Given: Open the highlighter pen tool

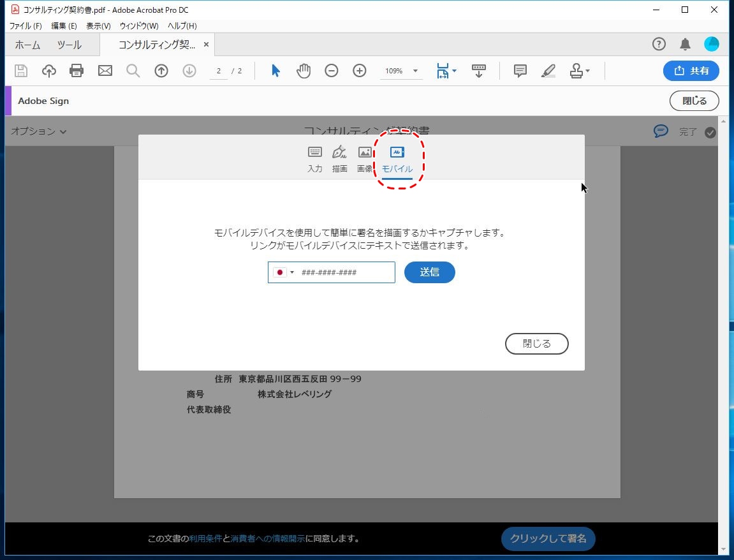Looking at the screenshot, I should 548,71.
